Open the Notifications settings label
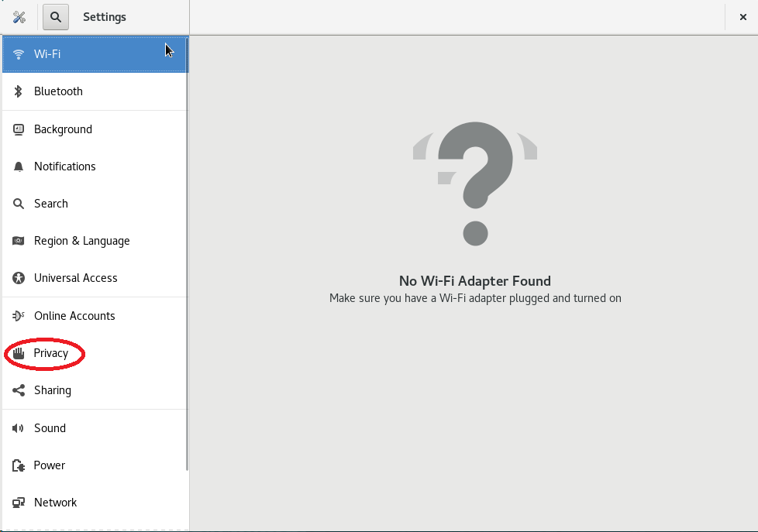 pos(65,166)
